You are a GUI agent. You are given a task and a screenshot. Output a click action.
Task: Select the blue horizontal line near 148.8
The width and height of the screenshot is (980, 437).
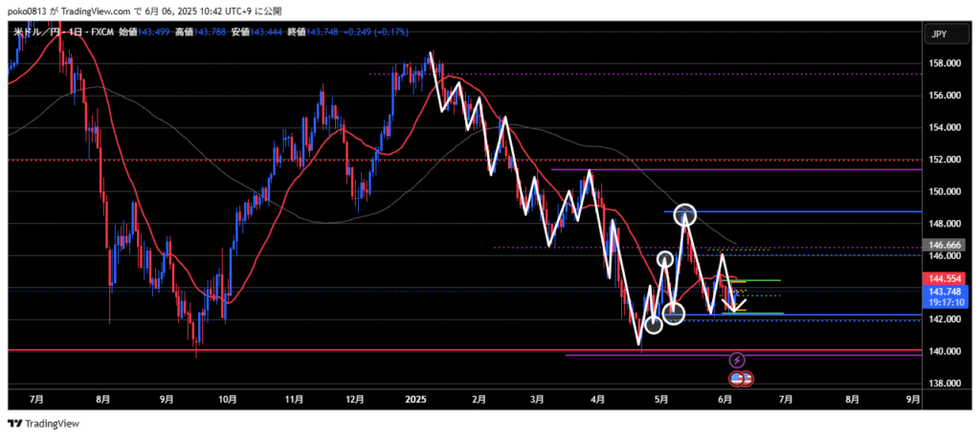tap(813, 211)
